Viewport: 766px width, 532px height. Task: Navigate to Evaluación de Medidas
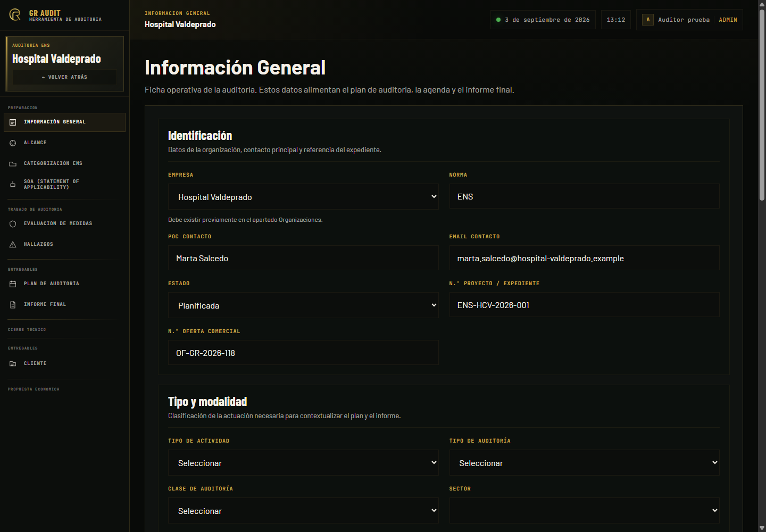coord(64,224)
